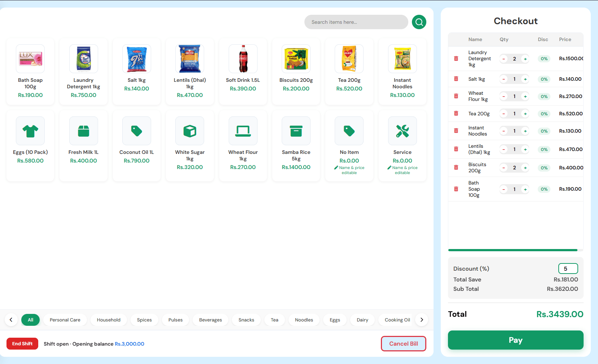Select Wheat Flour 1kg laptop icon product
598x364 pixels.
243,131
